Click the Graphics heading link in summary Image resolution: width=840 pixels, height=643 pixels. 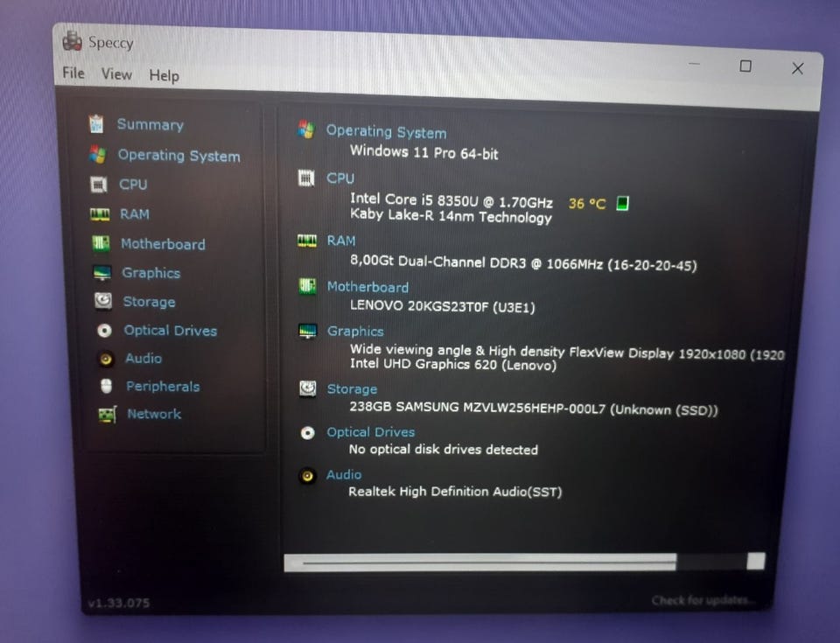pyautogui.click(x=356, y=332)
